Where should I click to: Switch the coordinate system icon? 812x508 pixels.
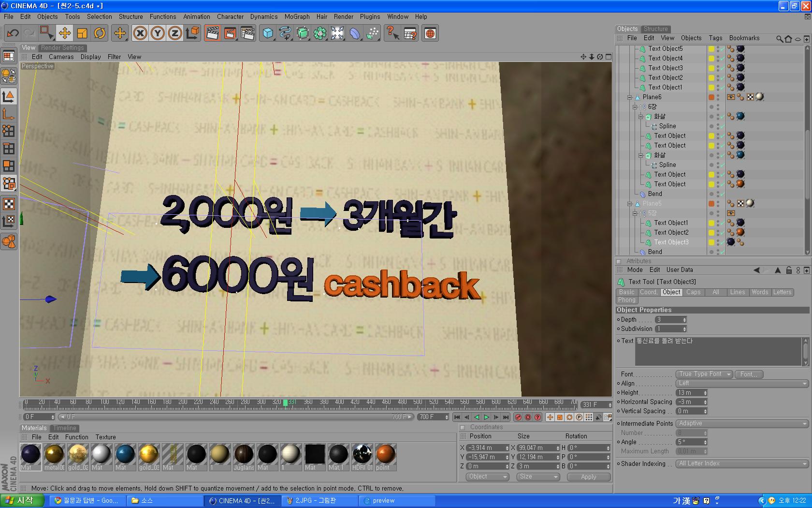point(192,33)
